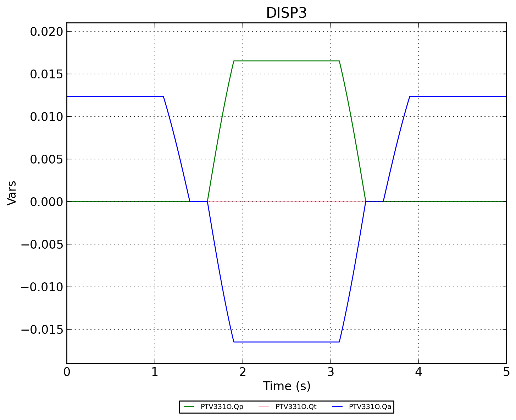This screenshot has height=420, width=516.
Task: Click the 0.000 y-axis tick label
Action: coord(46,202)
